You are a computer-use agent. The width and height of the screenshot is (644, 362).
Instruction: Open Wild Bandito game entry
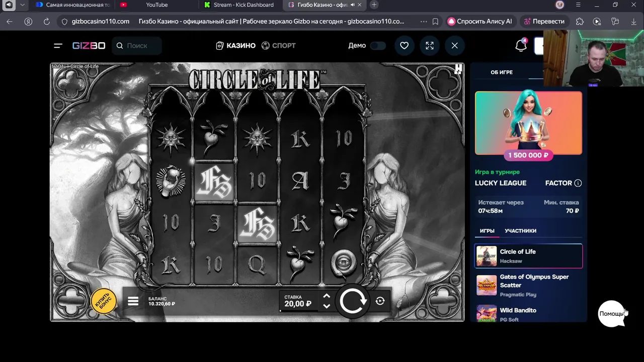click(529, 313)
